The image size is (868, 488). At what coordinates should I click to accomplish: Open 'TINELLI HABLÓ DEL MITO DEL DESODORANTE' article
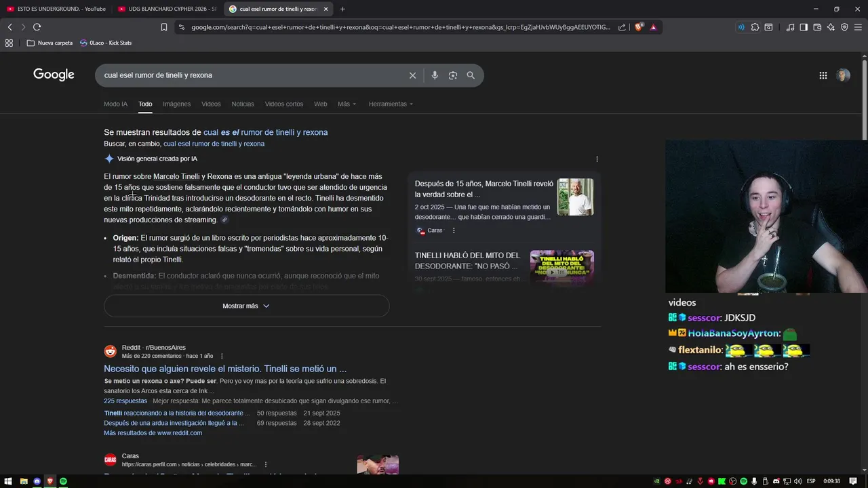click(x=467, y=261)
